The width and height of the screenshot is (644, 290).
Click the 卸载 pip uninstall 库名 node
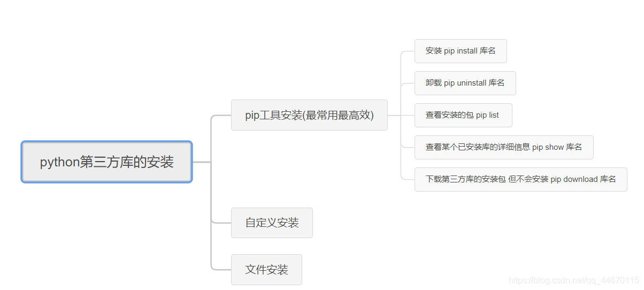(x=465, y=83)
